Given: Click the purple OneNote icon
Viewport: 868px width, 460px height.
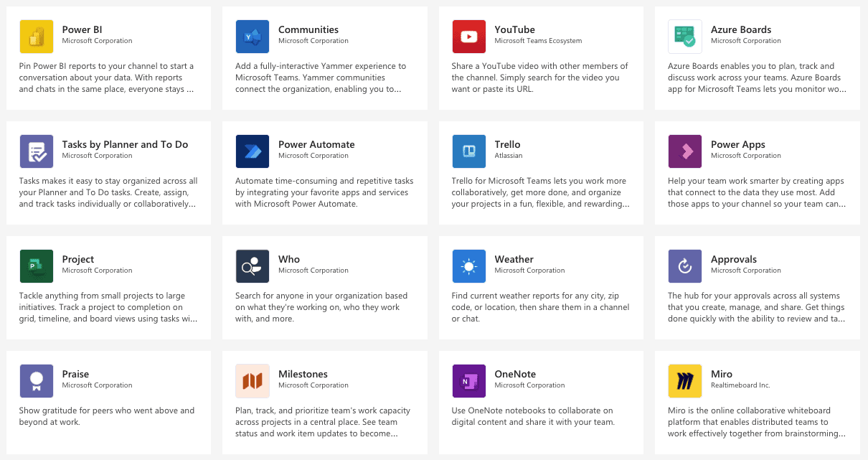Looking at the screenshot, I should (469, 381).
